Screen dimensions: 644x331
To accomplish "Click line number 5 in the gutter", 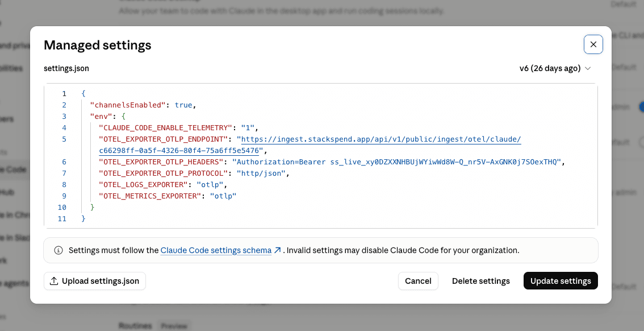I will [x=64, y=139].
